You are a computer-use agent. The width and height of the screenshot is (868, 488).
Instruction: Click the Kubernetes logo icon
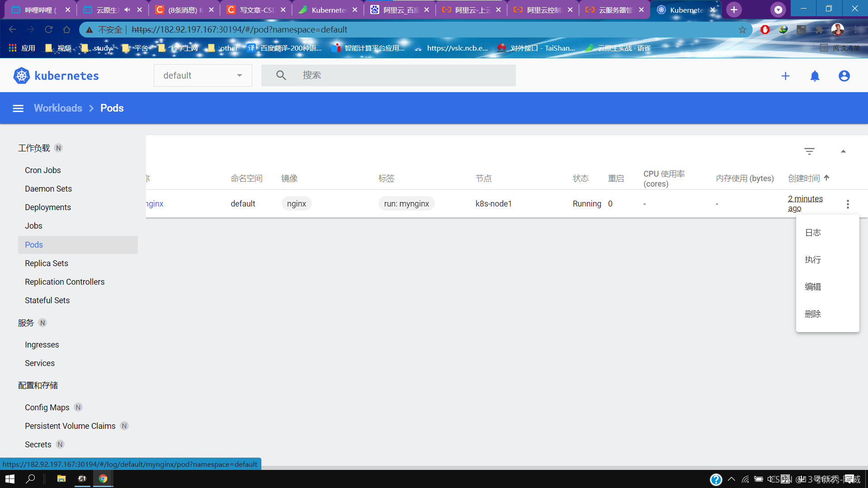coord(21,75)
